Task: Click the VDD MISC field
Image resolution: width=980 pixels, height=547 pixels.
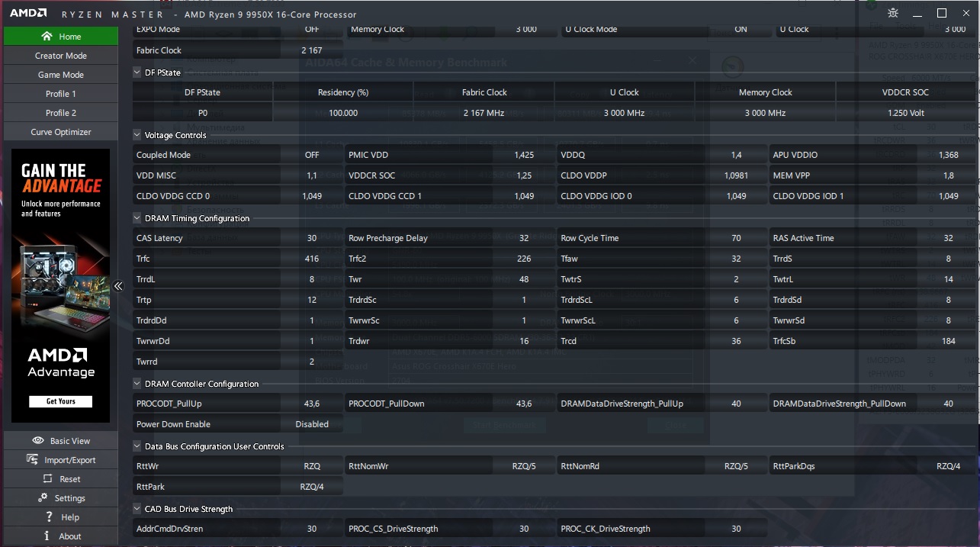Action: coord(236,175)
